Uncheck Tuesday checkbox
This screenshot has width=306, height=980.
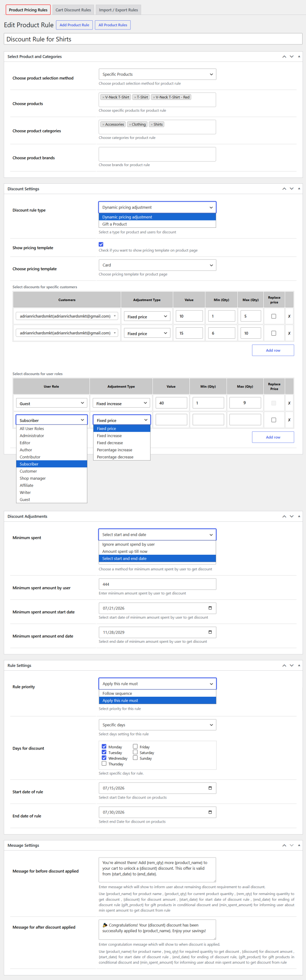[104, 752]
